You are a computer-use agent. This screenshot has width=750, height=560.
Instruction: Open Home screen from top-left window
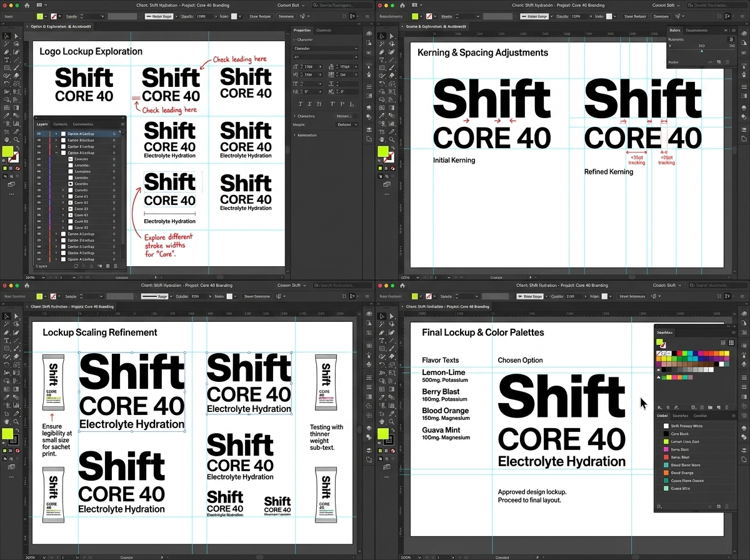(x=27, y=5)
